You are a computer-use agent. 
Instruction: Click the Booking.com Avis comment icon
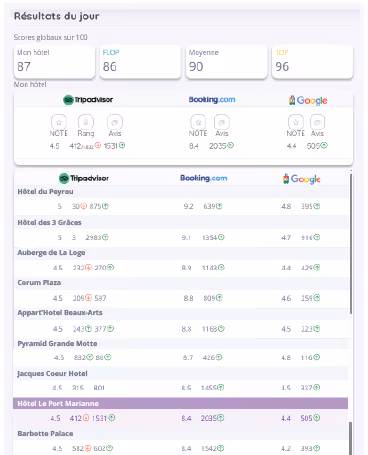pos(222,122)
